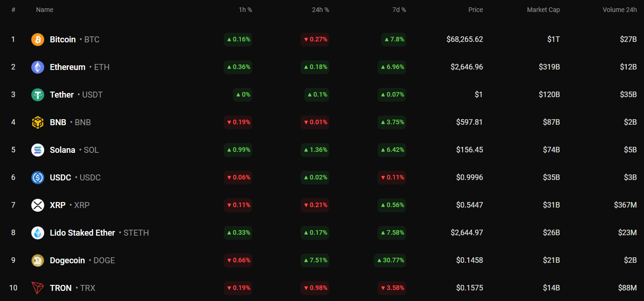Screen dimensions: 644x301
Task: Click the Tether logo icon
Action: tap(38, 95)
